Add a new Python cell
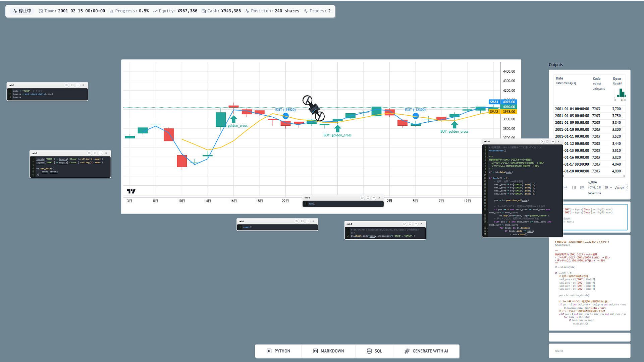The image size is (644, 362). click(278, 351)
